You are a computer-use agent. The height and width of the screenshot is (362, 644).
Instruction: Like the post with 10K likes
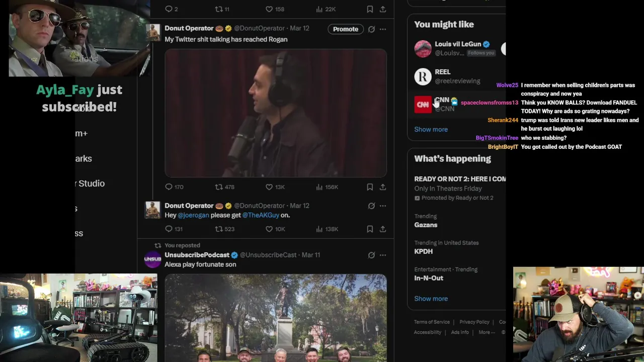point(269,229)
